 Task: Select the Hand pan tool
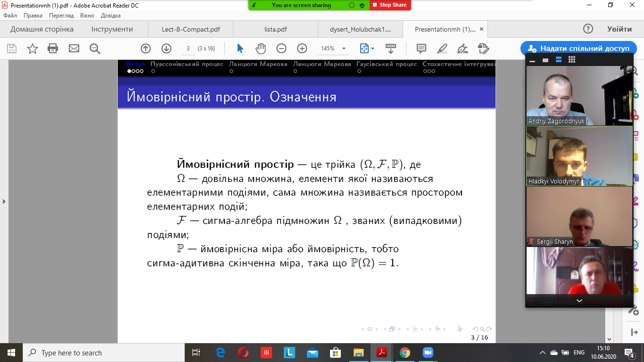(261, 49)
